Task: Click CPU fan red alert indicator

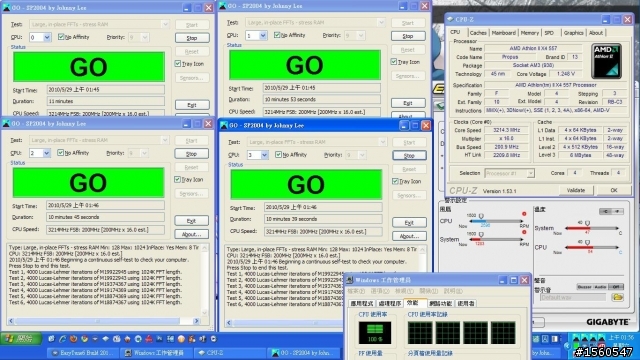Action: point(524,214)
